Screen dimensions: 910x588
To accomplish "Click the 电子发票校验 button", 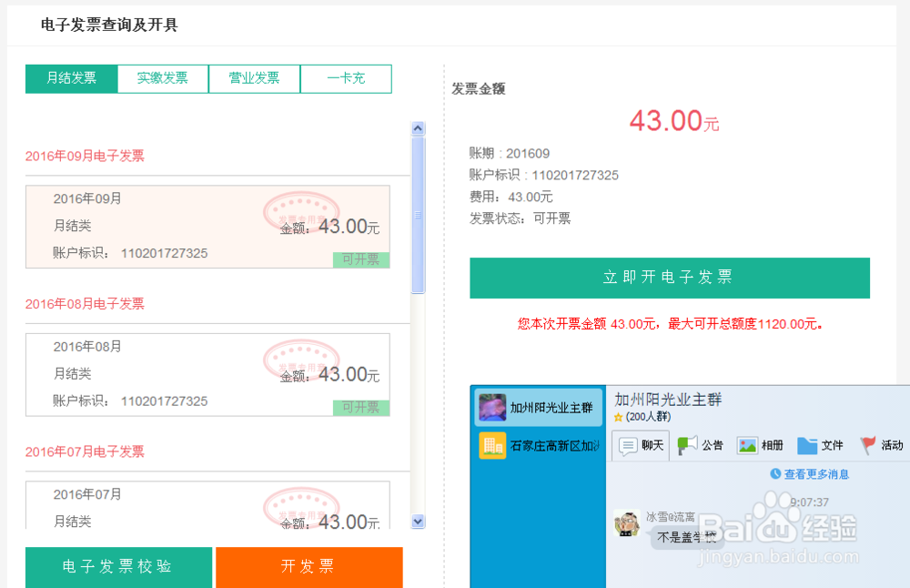I will click(x=117, y=567).
